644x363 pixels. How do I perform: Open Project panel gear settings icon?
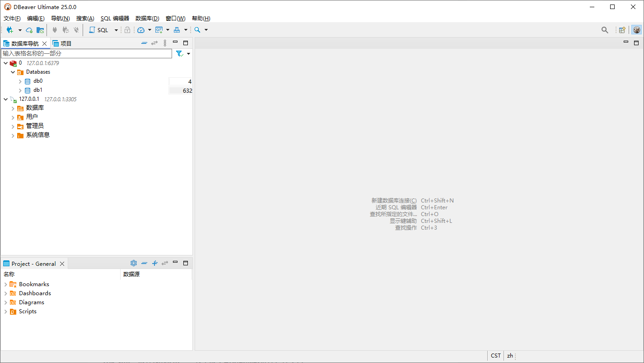point(133,263)
